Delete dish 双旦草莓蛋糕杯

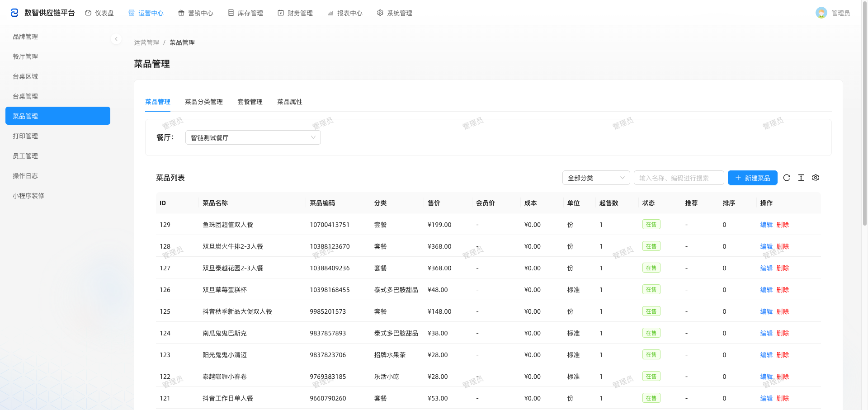783,290
